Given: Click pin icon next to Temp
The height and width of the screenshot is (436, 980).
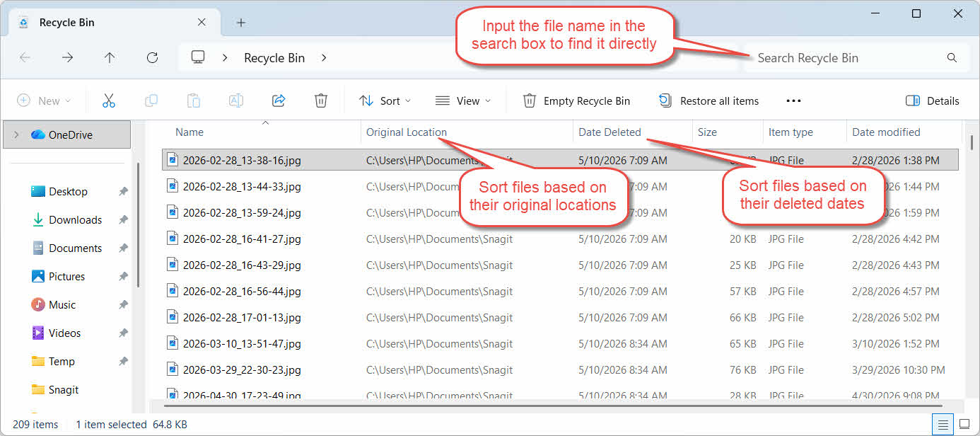Looking at the screenshot, I should [x=123, y=362].
